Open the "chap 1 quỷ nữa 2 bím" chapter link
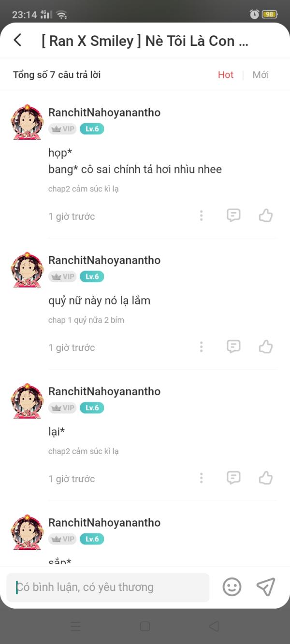This screenshot has height=644, width=290. pos(86,320)
